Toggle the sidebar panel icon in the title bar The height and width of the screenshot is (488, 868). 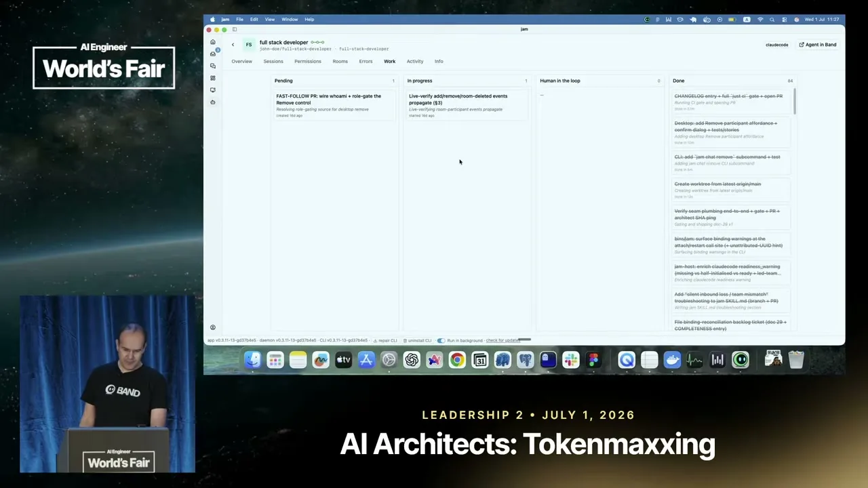coord(235,29)
